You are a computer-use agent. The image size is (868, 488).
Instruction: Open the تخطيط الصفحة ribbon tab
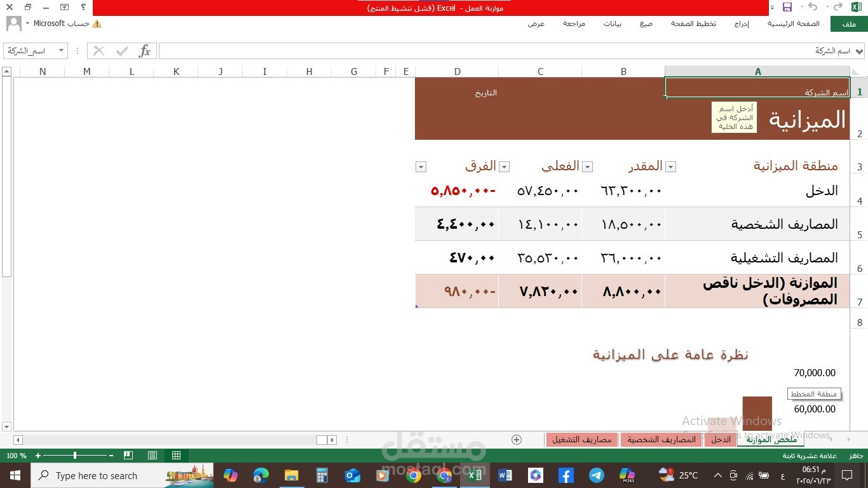point(694,24)
